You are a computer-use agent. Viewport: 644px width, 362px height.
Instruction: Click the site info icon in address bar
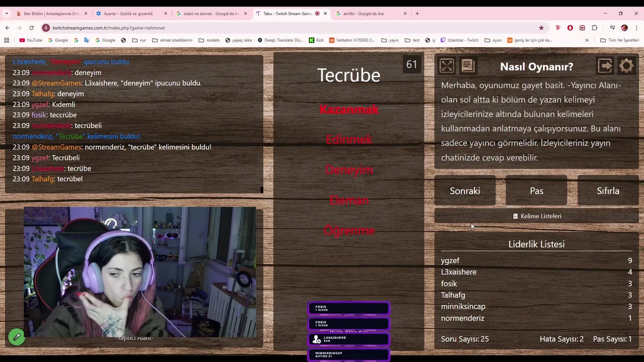(46, 28)
